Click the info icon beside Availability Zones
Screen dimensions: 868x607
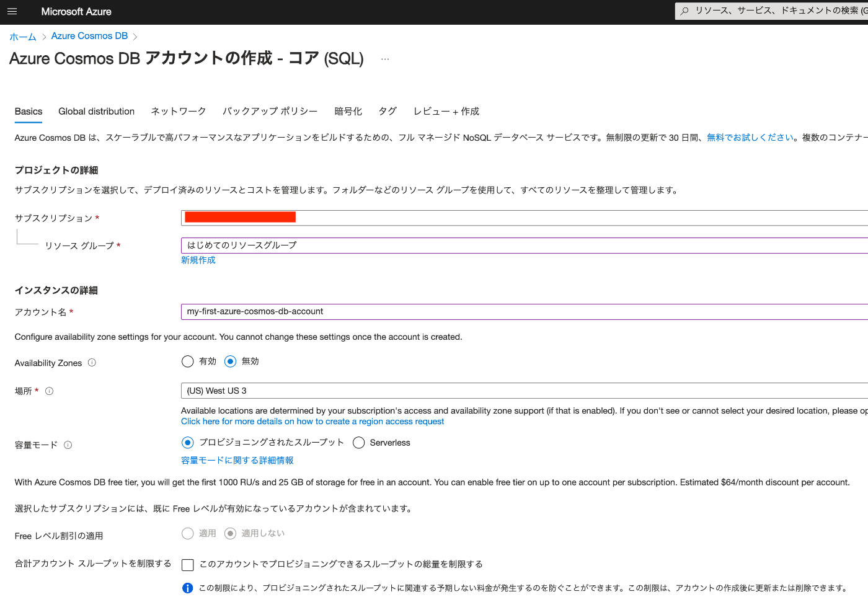click(92, 363)
